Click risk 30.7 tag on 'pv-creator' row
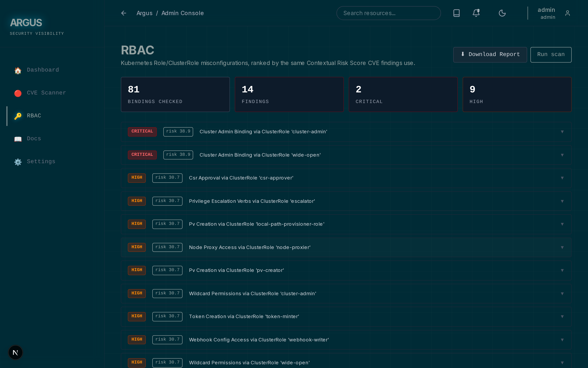Viewport: 588px width, 368px height. pyautogui.click(x=167, y=270)
